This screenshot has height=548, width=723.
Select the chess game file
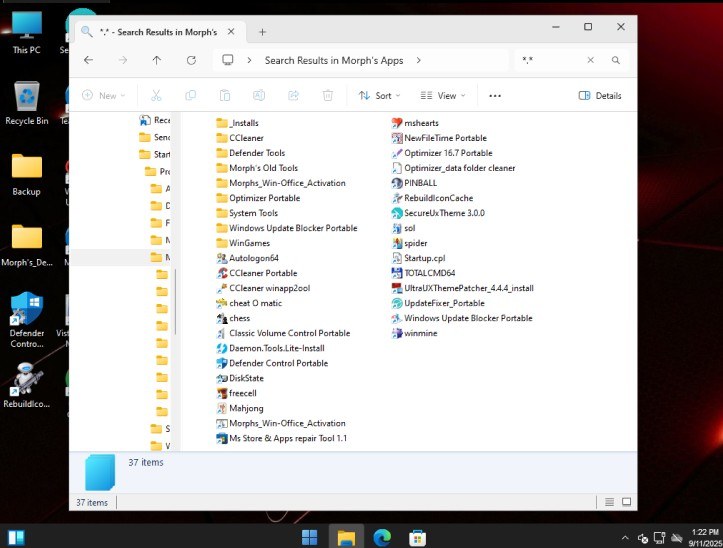pos(233,318)
